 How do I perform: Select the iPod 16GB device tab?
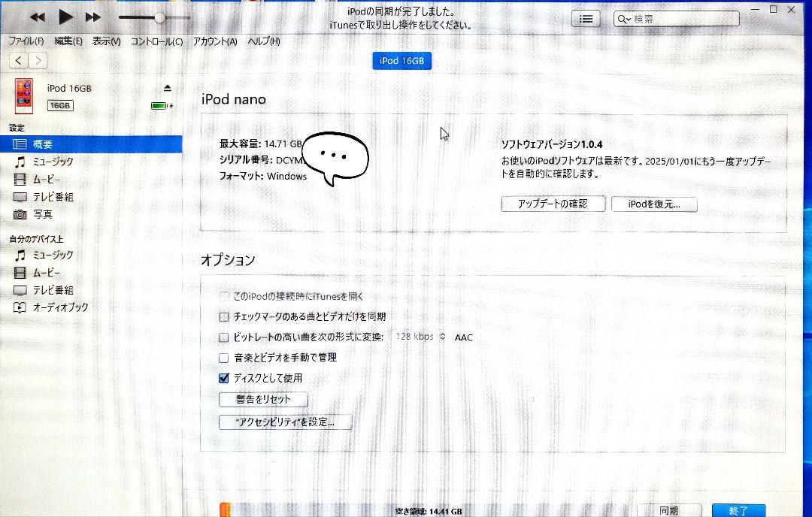(401, 61)
